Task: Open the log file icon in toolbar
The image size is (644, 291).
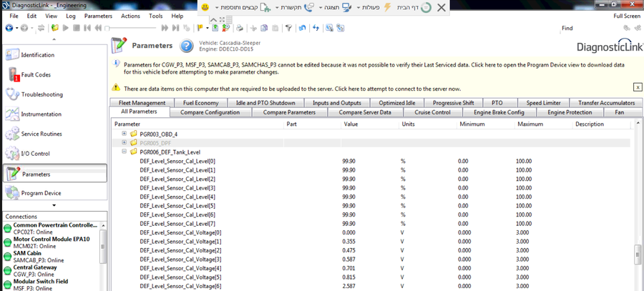Action: tap(55, 28)
